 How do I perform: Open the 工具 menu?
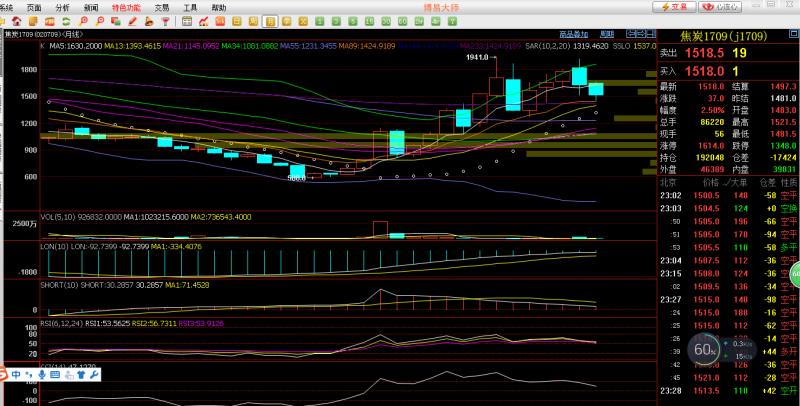190,8
